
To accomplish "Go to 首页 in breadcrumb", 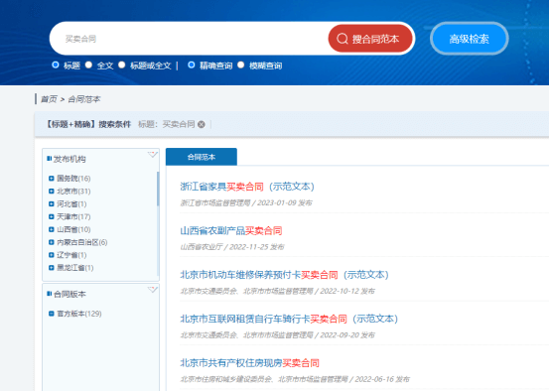I will click(49, 99).
